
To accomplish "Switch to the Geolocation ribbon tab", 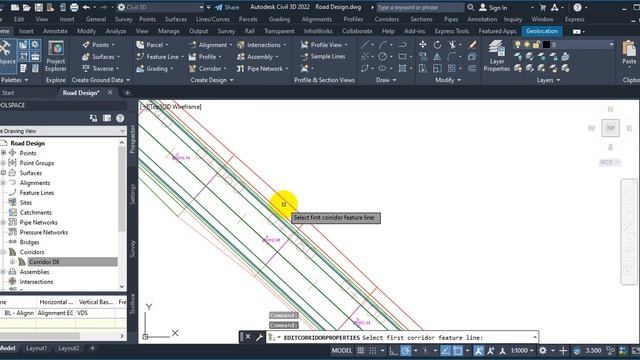I will click(542, 31).
